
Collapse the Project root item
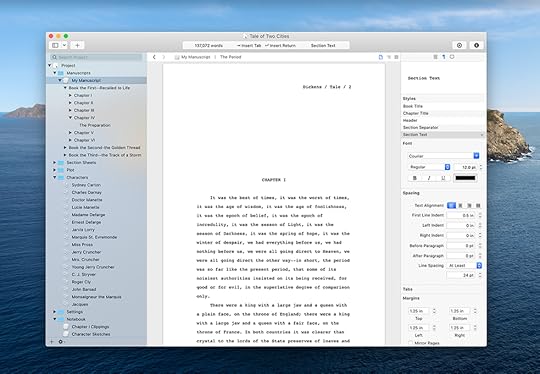[x=50, y=65]
